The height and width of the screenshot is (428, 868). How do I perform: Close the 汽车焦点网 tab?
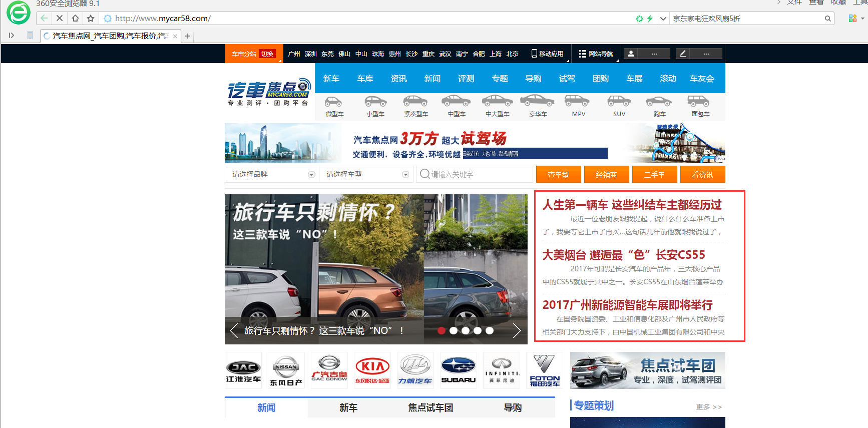click(175, 36)
